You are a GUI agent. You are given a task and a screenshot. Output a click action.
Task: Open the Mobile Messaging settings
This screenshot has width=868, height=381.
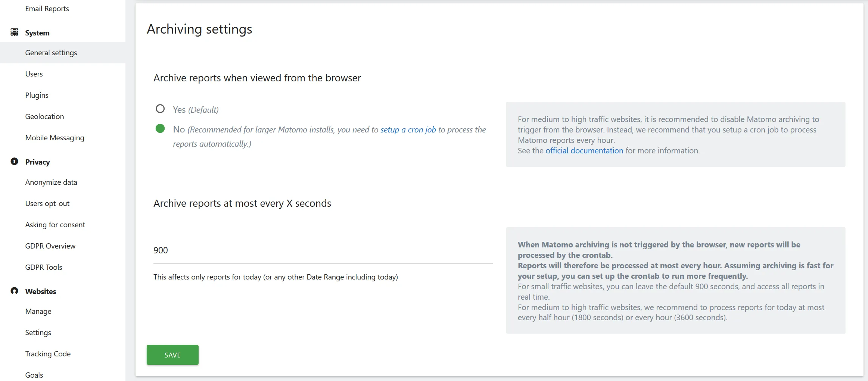55,137
